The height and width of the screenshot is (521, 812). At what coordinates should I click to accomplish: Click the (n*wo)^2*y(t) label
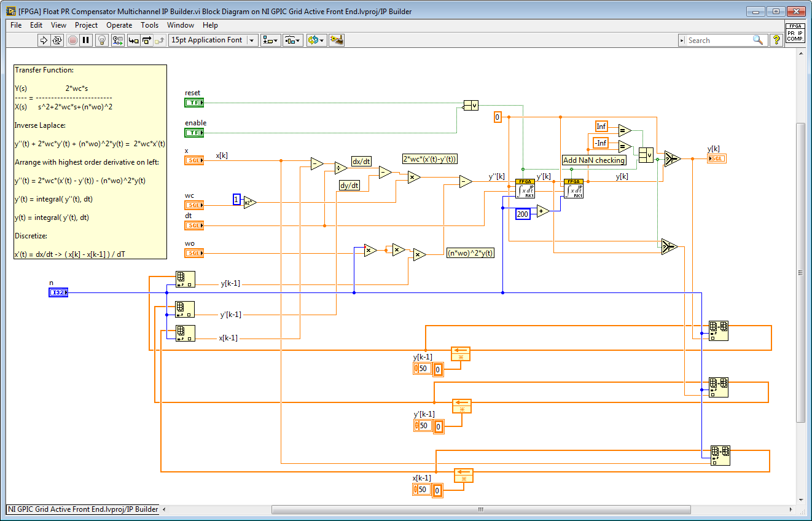click(470, 253)
